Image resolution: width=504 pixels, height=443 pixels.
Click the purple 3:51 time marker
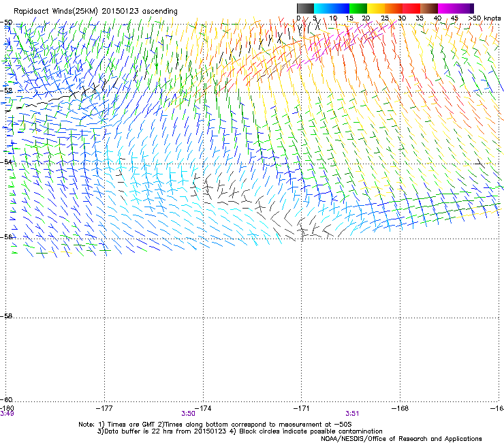(x=352, y=414)
